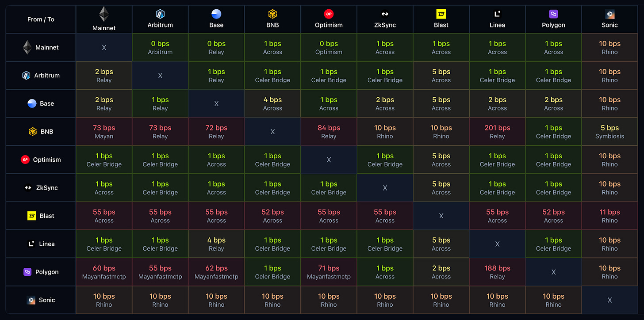Click the Base icon beside the Base row label

pyautogui.click(x=32, y=103)
